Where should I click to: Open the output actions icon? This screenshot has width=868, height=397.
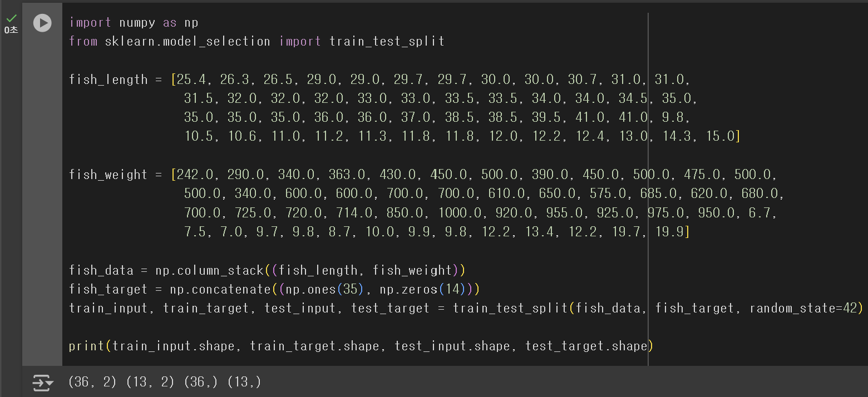43,383
